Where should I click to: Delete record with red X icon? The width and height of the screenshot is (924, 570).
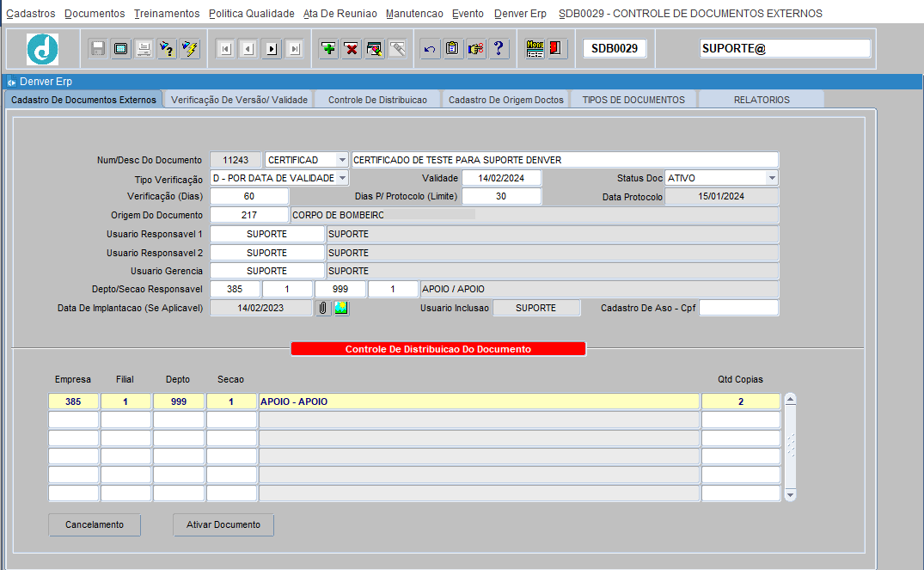352,49
